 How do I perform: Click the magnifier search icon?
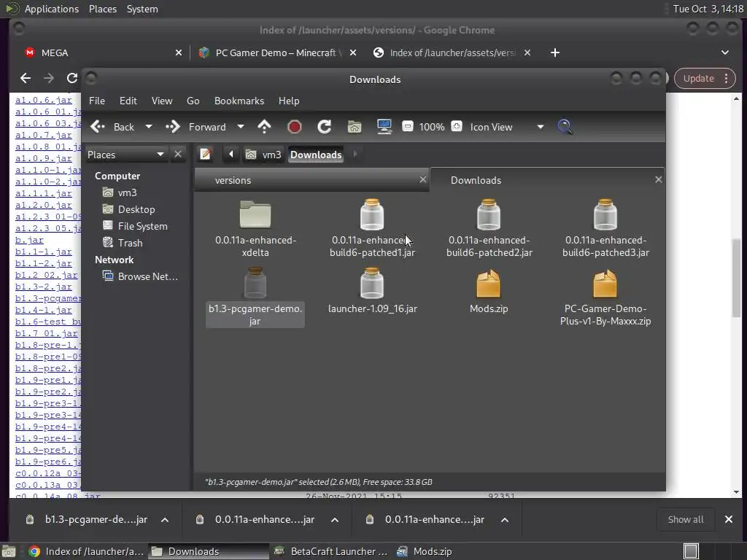point(565,127)
